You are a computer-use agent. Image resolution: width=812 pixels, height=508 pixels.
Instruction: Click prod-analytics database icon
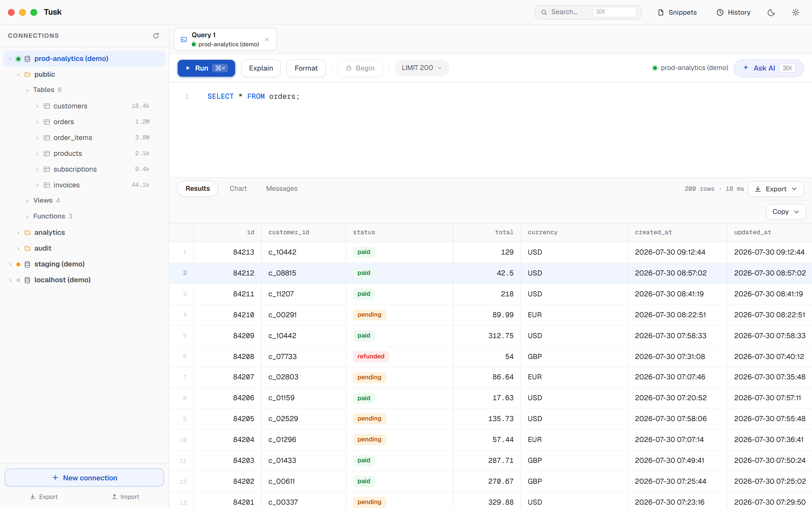pyautogui.click(x=28, y=59)
